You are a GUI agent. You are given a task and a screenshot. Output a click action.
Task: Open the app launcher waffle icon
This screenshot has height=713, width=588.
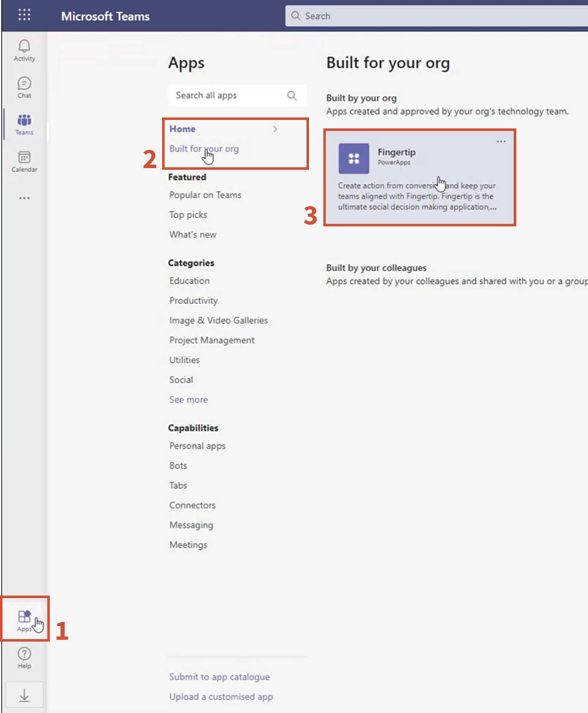coord(24,15)
